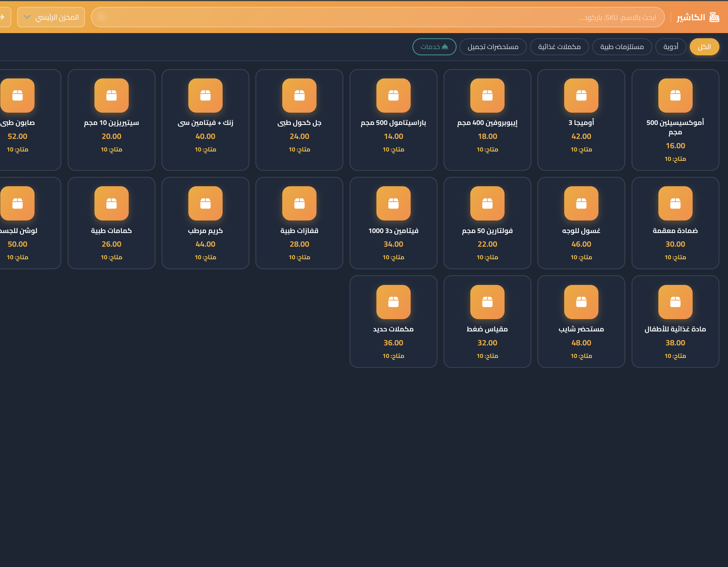Click the box icon of صابون طبي
Screen dimensions: 728x567
[17, 96]
